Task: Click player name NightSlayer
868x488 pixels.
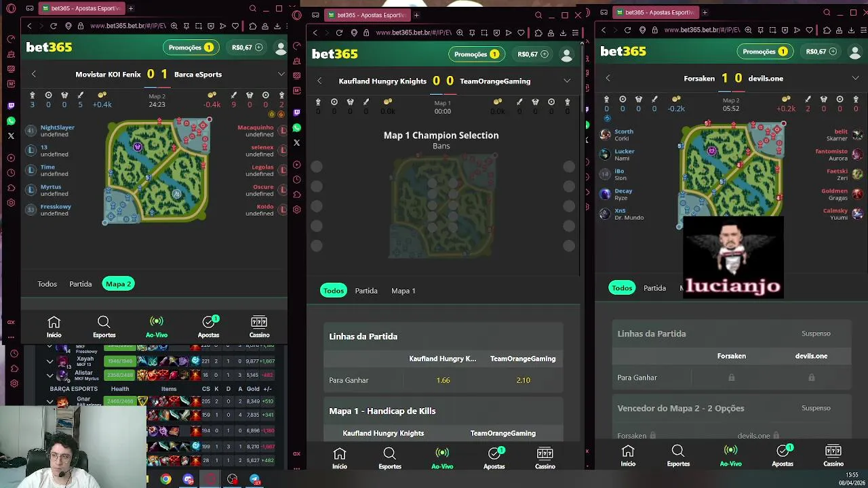Action: pyautogui.click(x=58, y=127)
